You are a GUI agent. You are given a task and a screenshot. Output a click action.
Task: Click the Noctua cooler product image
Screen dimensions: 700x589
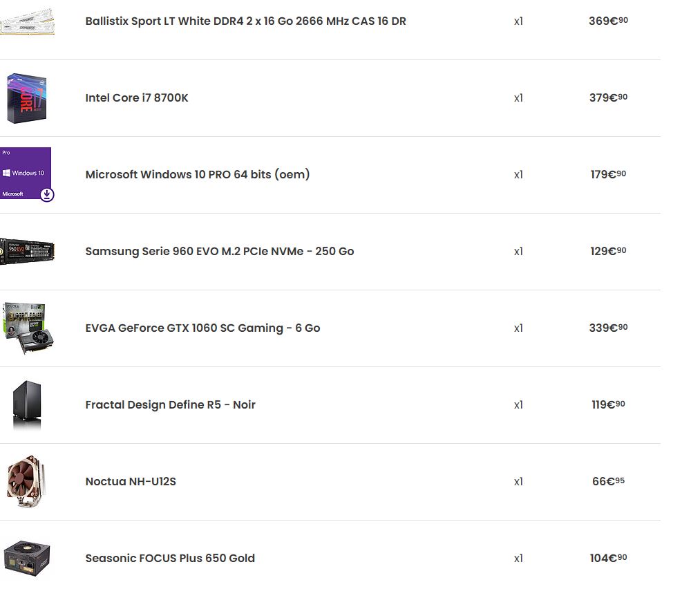(x=26, y=481)
